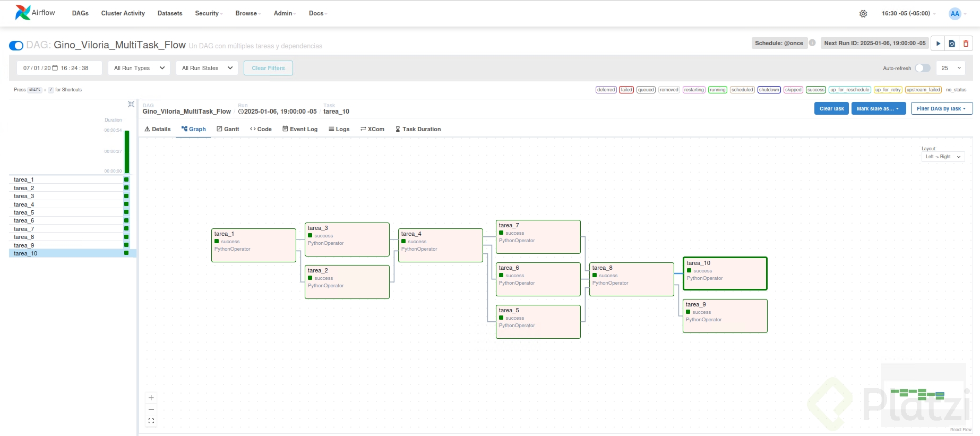Switch to the Gantt tab
Image resolution: width=980 pixels, height=436 pixels.
point(228,129)
